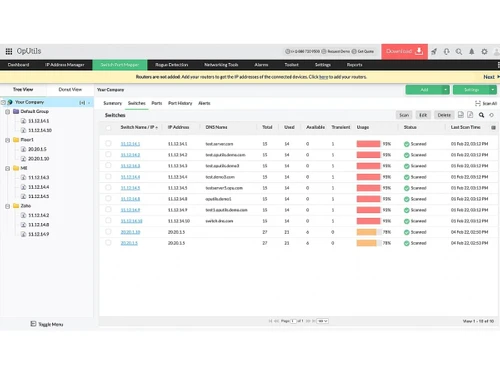Click the magnifier search icon in top header
The image size is (500, 375).
coord(459,51)
